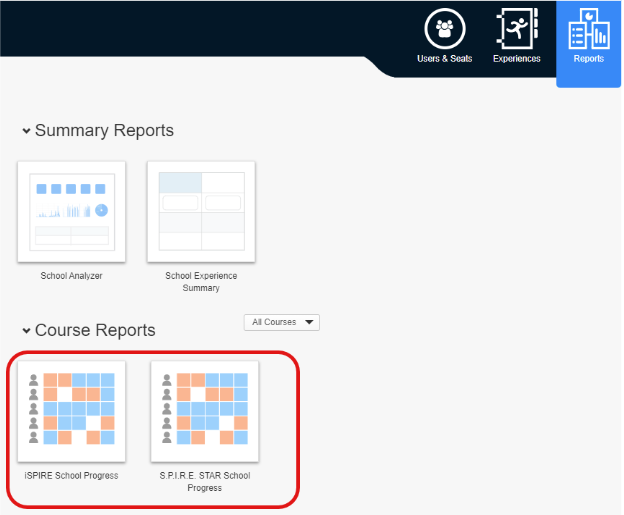Screen dimensions: 624x515
Task: Open the School Analyzer report thumbnail
Action: click(x=72, y=211)
